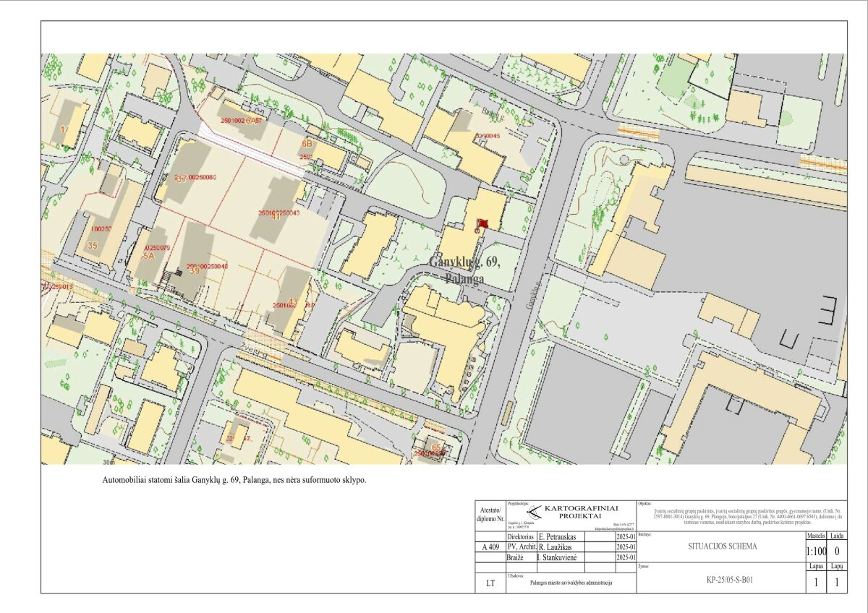Click drawing code KP-25/05-S-B01
Image resolution: width=868 pixels, height=613 pixels.
click(723, 579)
